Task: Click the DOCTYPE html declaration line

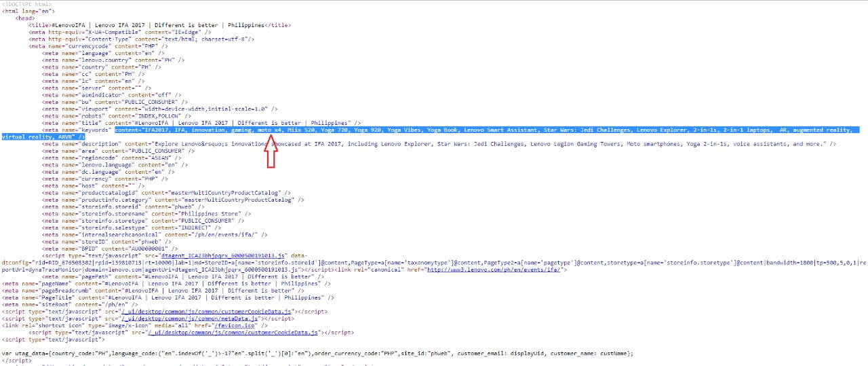Action: pos(26,4)
